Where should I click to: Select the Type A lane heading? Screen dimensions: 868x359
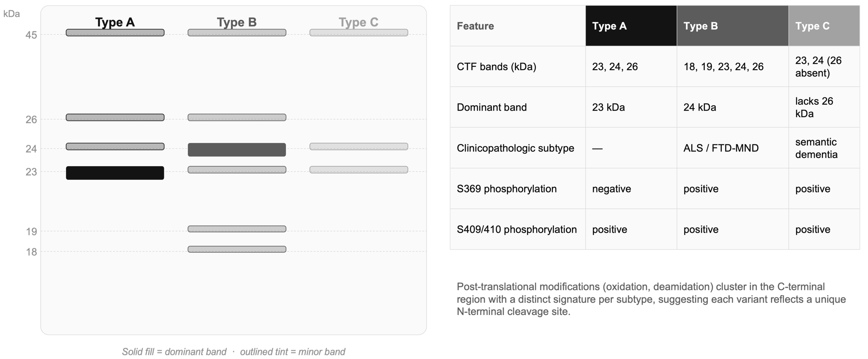(x=115, y=22)
